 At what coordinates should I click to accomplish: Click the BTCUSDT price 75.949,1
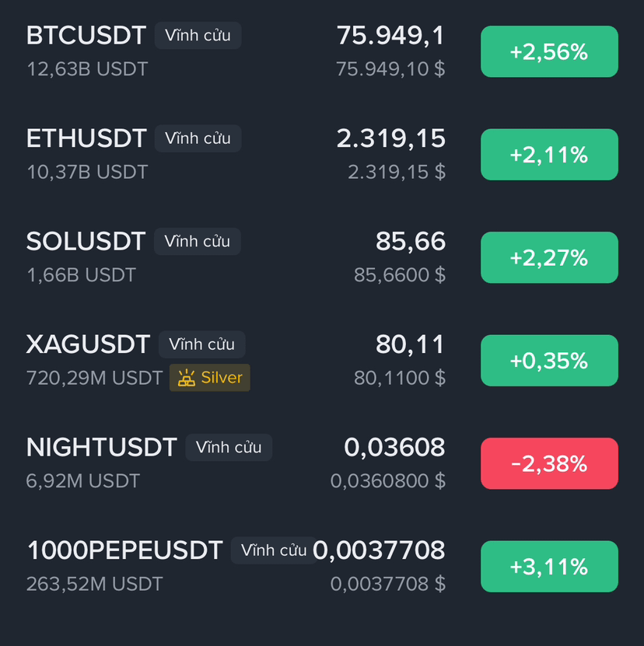[x=390, y=36]
